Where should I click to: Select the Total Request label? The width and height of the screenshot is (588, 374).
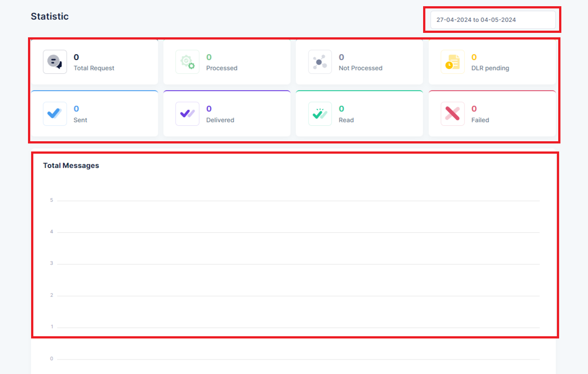[x=94, y=68]
